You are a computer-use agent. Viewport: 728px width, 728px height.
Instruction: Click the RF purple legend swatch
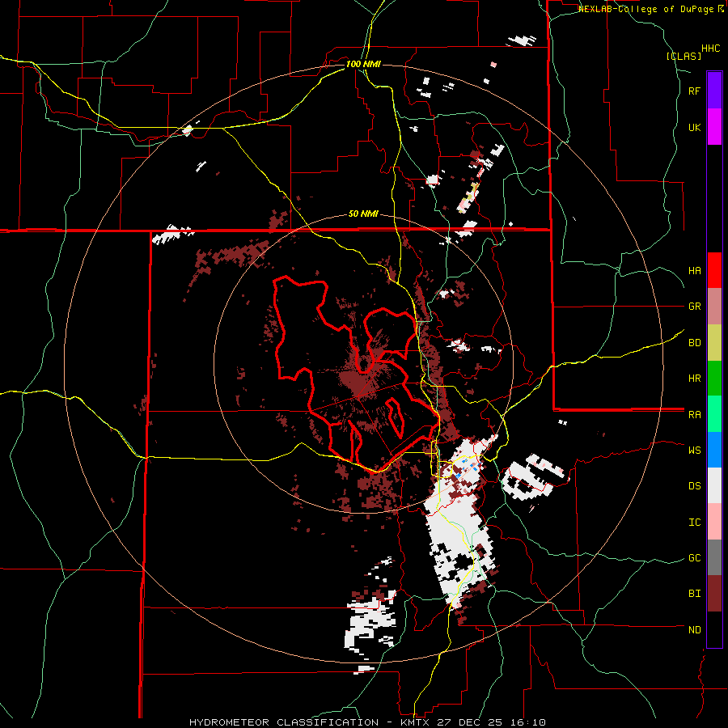[x=714, y=91]
